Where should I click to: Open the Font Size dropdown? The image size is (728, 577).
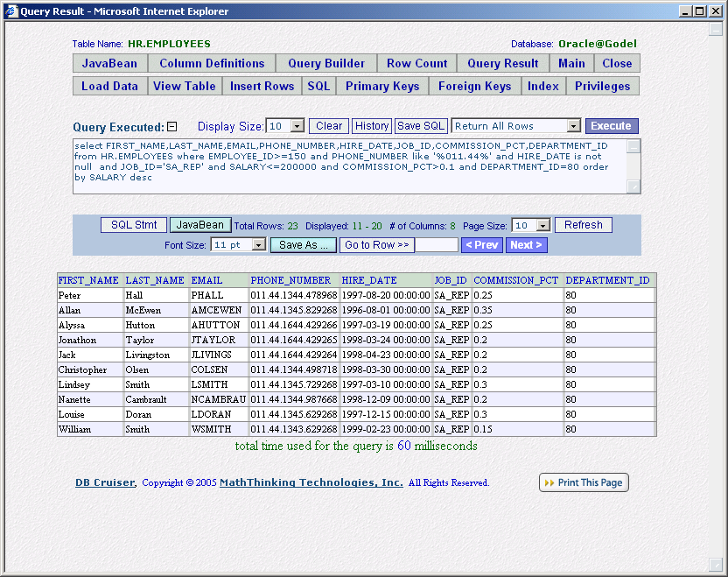259,244
